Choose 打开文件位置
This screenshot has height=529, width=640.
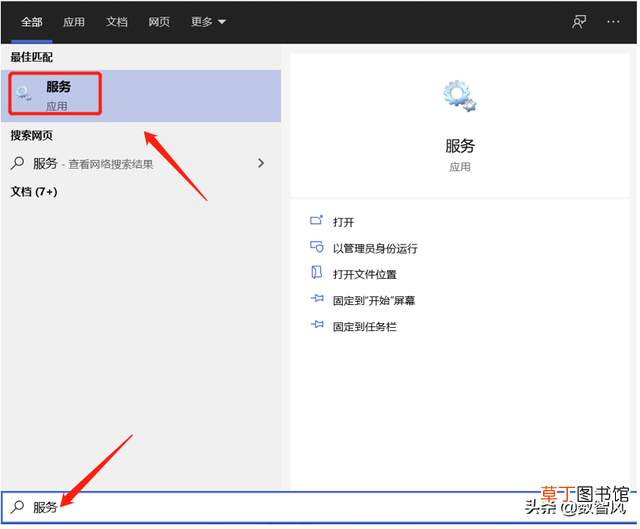364,274
